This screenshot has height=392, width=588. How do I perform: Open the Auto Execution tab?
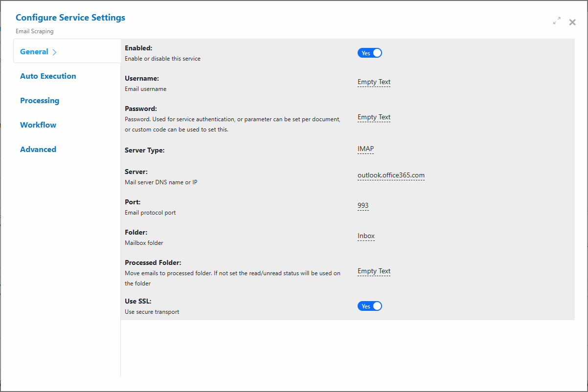[x=48, y=76]
